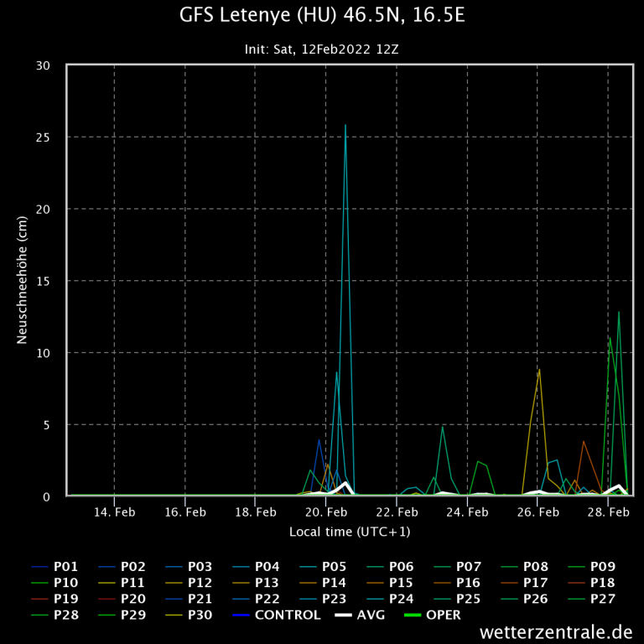The width and height of the screenshot is (644, 644).
Task: Click the blue CONTROL legend line swatch
Action: (238, 615)
